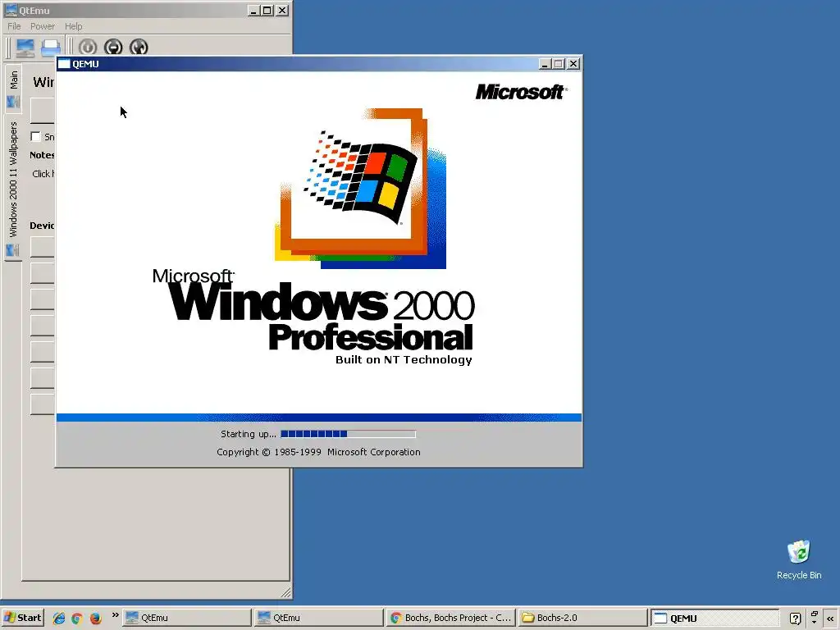Click the QEMU taskbar button
This screenshot has height=630, width=840.
(x=714, y=618)
